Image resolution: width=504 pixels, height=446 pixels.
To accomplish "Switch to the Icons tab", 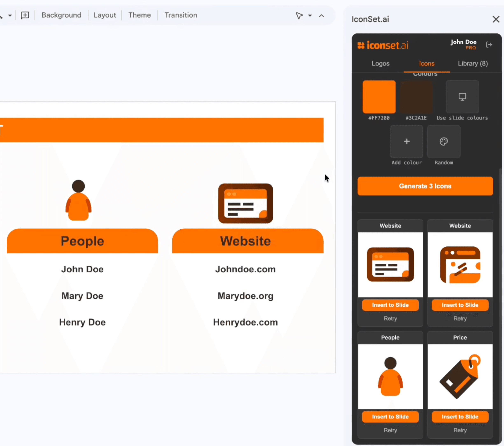I will (x=427, y=64).
